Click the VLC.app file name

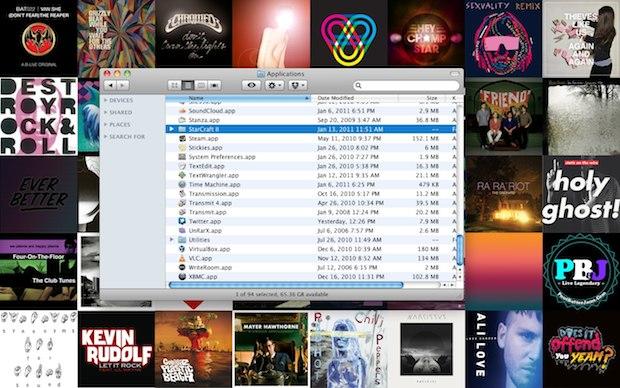(200, 258)
